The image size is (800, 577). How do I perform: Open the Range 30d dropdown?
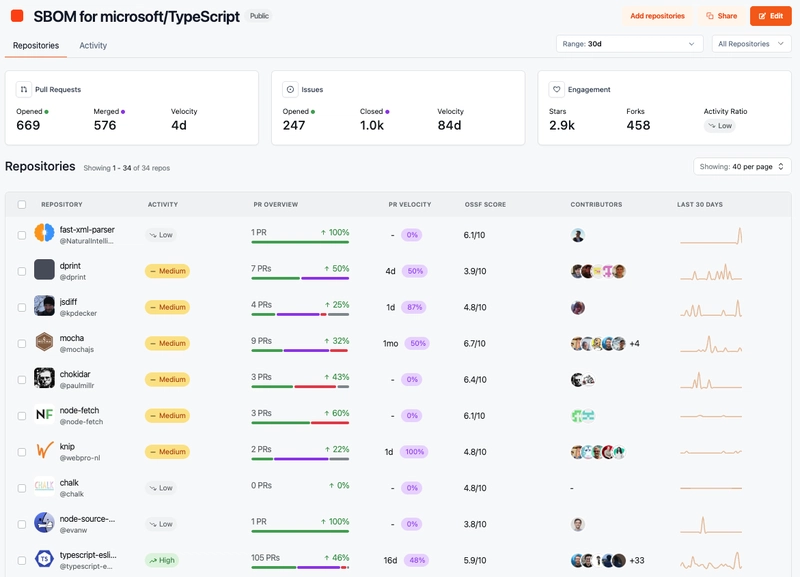[x=629, y=44]
